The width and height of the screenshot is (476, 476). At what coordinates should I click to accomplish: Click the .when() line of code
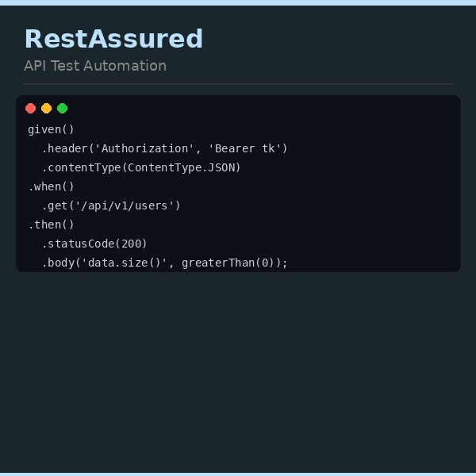point(51,186)
